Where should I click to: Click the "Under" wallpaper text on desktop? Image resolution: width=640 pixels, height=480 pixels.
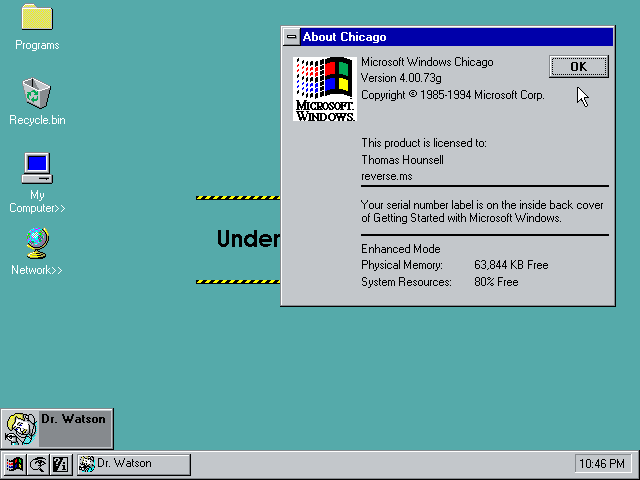(248, 239)
